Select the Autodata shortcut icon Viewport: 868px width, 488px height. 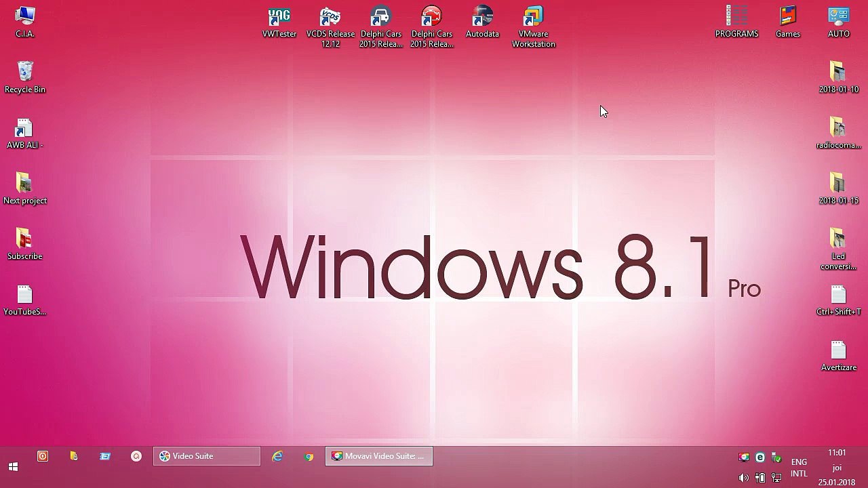[x=483, y=22]
